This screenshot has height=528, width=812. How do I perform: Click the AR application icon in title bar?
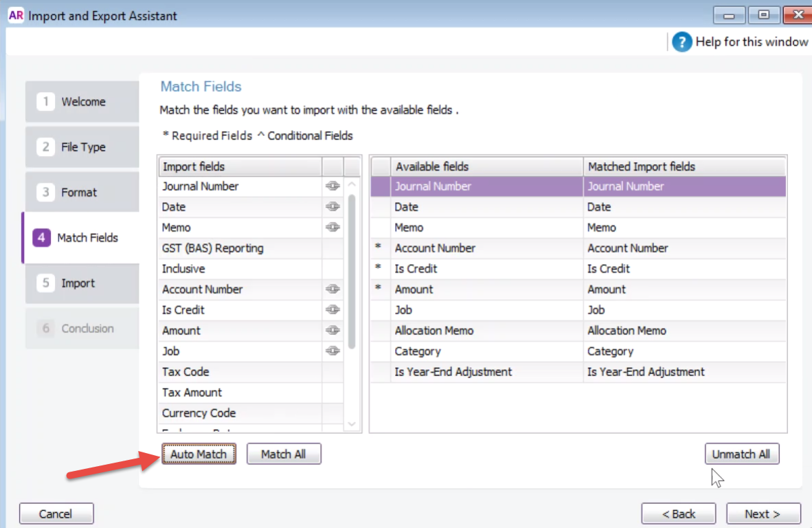pos(16,16)
